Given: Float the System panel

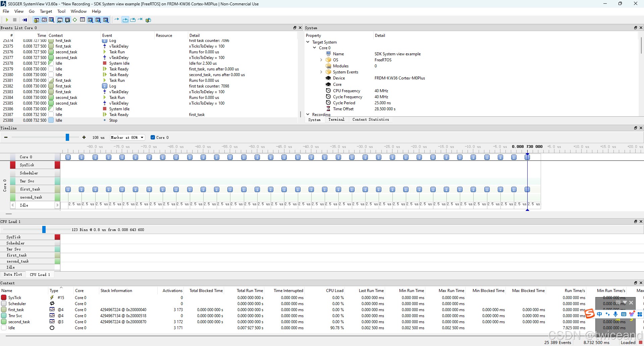Looking at the screenshot, I should click(x=635, y=28).
